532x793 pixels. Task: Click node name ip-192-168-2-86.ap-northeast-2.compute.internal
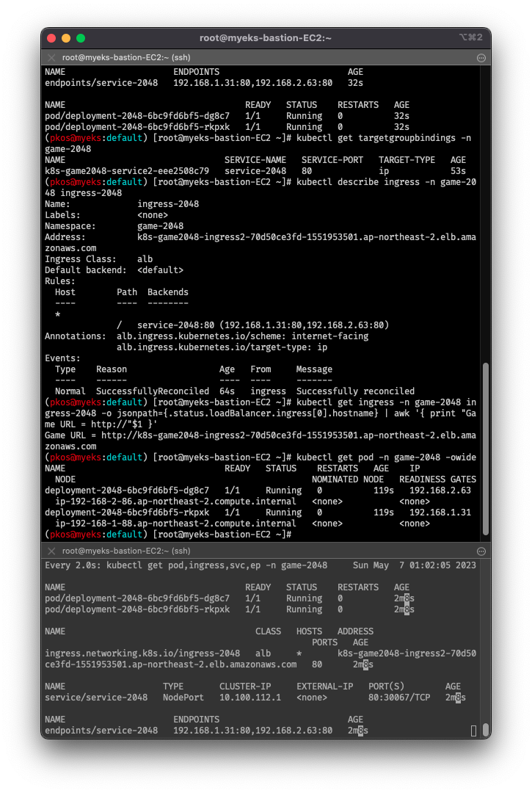pyautogui.click(x=175, y=501)
